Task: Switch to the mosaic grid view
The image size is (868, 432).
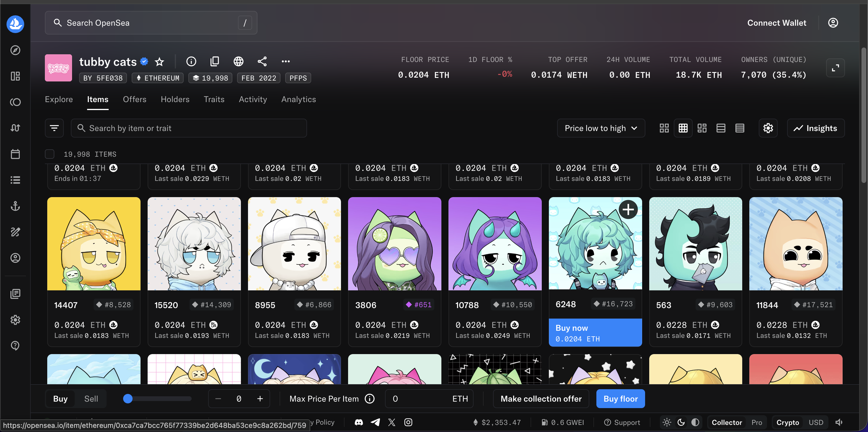Action: point(702,128)
